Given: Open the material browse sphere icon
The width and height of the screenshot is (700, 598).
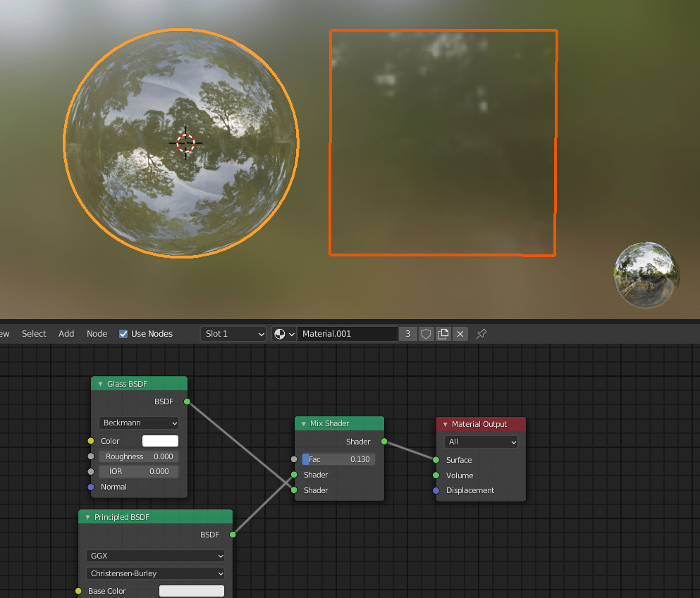Looking at the screenshot, I should click(280, 334).
